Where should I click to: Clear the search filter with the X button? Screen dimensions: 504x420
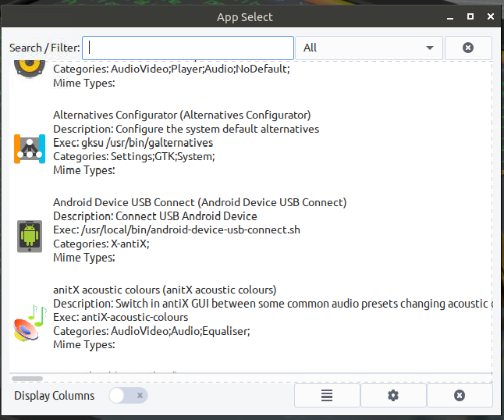(468, 48)
